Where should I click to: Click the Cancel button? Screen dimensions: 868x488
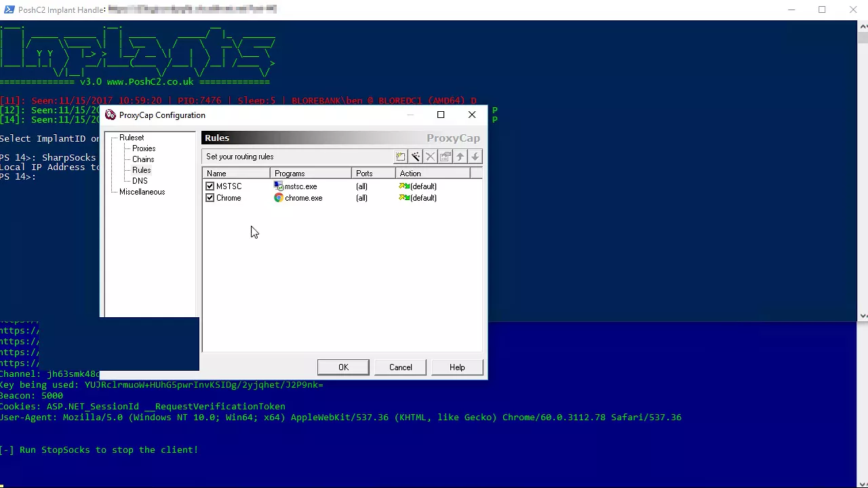[x=400, y=367]
